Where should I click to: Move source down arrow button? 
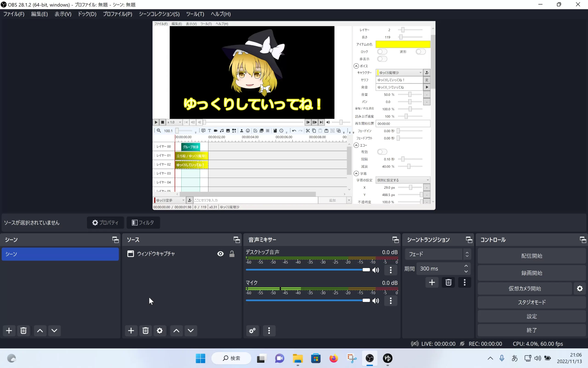coord(191,331)
